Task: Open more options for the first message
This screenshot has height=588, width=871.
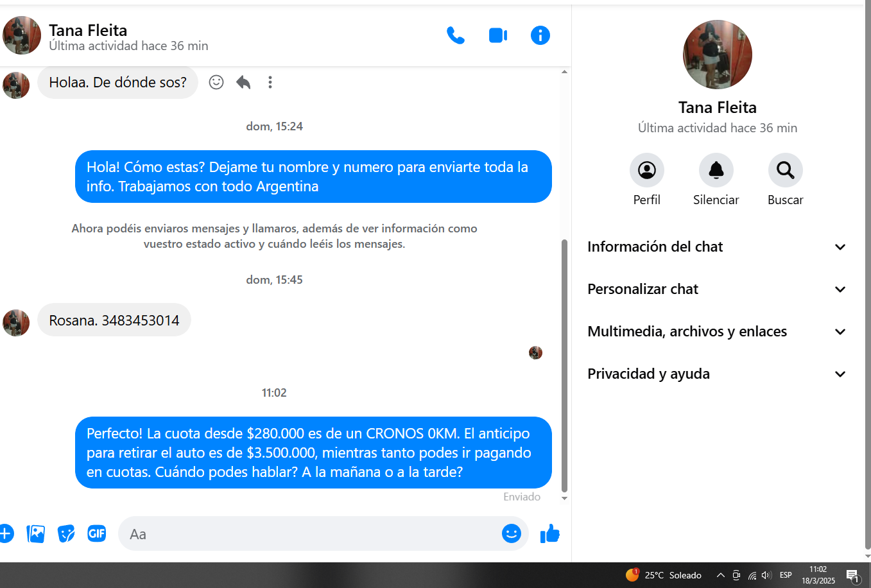Action: click(270, 82)
